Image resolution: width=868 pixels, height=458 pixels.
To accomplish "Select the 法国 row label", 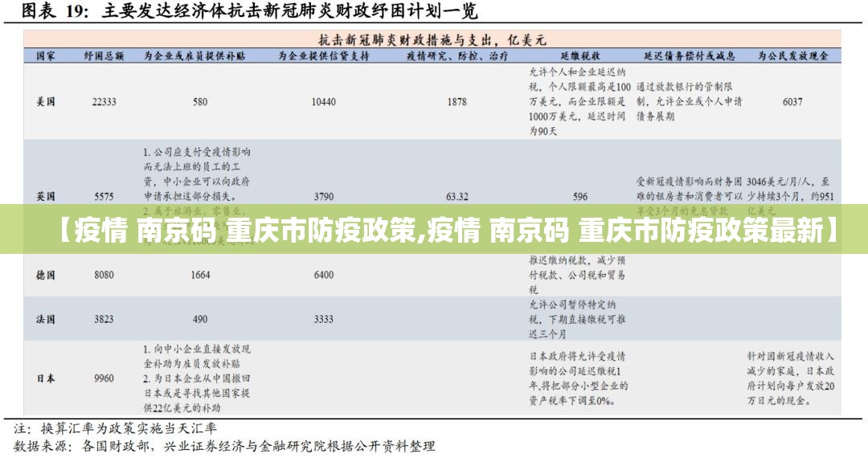I will tap(45, 319).
